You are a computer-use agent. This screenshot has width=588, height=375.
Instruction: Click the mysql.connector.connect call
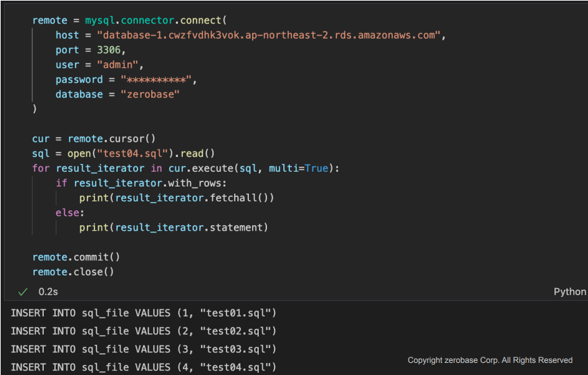point(156,20)
